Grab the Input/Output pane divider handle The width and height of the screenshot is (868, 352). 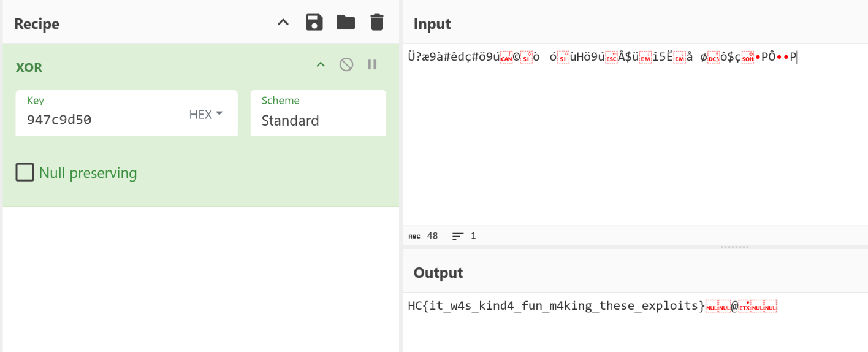click(734, 247)
